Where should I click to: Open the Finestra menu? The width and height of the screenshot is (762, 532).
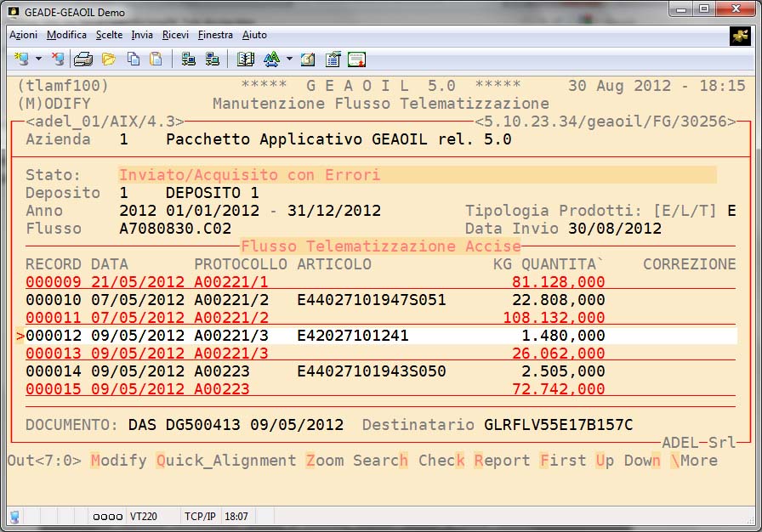click(x=215, y=35)
